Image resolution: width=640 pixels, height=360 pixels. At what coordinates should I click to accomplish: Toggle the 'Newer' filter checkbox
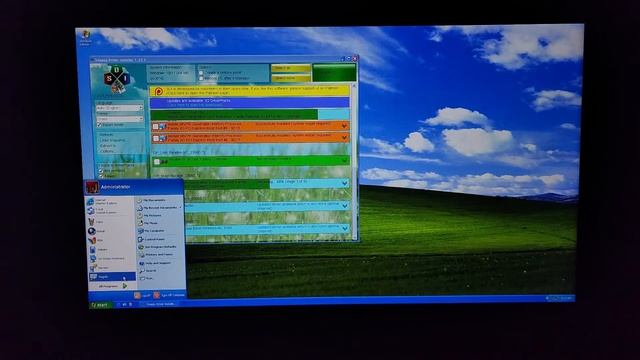point(101,176)
